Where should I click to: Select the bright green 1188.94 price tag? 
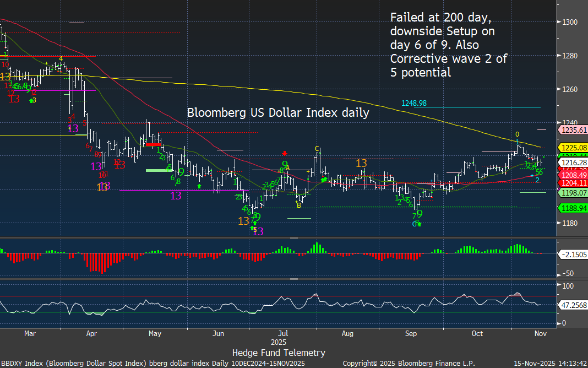573,208
